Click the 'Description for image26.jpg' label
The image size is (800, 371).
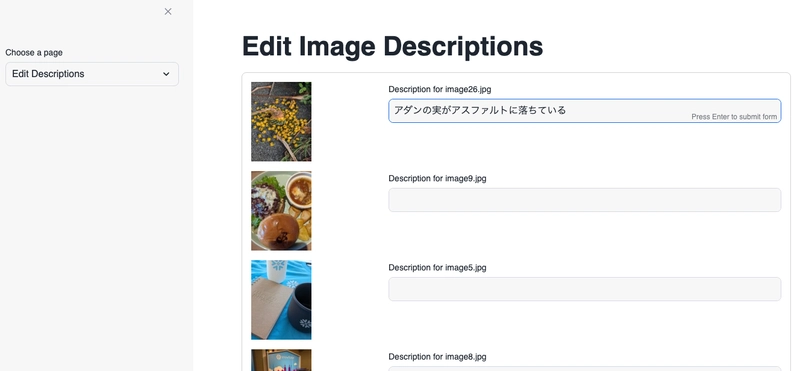click(x=440, y=89)
